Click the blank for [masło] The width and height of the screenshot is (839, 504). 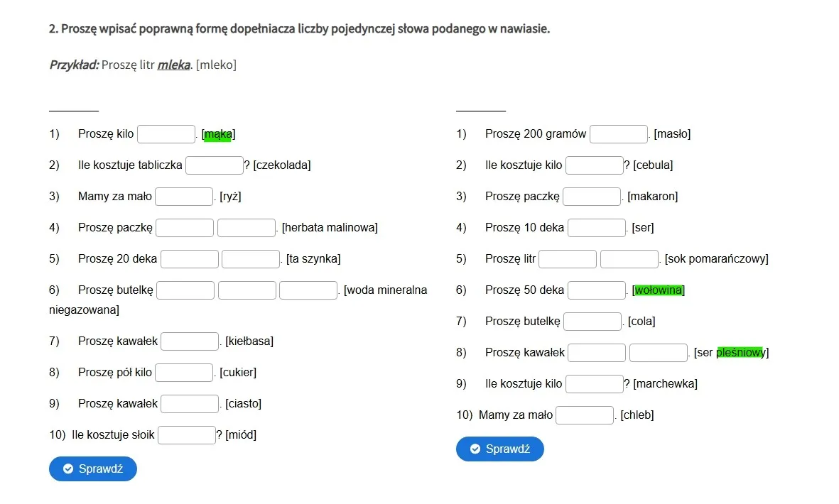click(619, 134)
